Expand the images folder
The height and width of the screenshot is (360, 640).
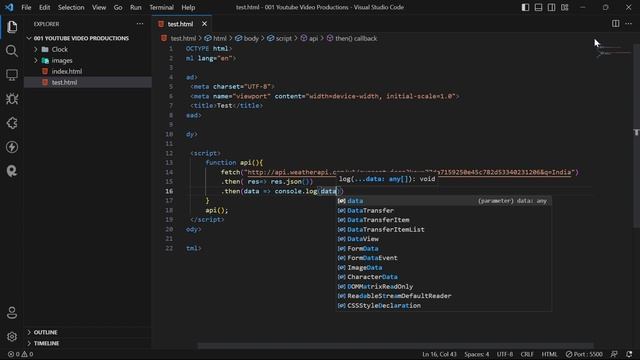click(62, 60)
